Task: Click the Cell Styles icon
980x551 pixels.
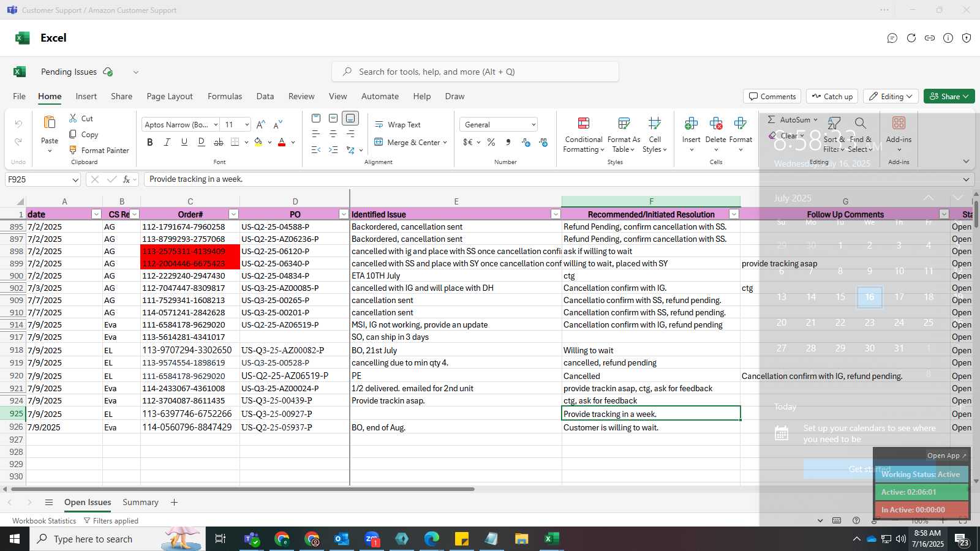Action: tap(655, 123)
